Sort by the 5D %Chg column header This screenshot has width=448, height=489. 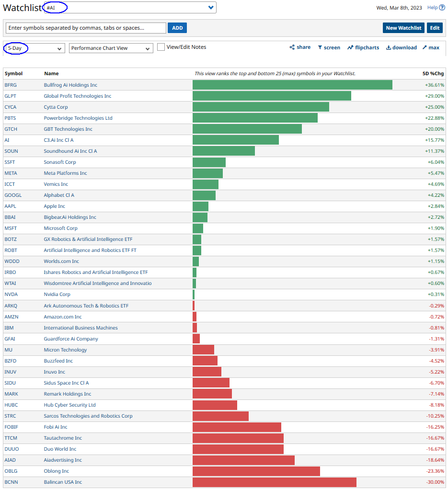click(433, 74)
